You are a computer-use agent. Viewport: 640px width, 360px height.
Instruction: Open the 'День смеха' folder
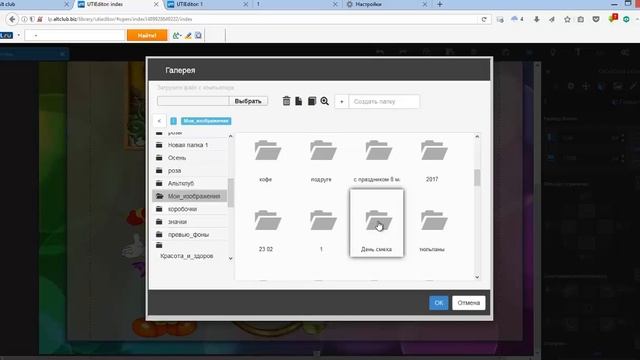click(377, 223)
